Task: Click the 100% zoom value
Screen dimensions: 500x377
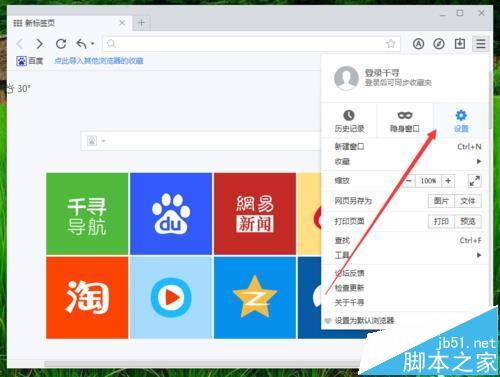Action: click(x=428, y=181)
